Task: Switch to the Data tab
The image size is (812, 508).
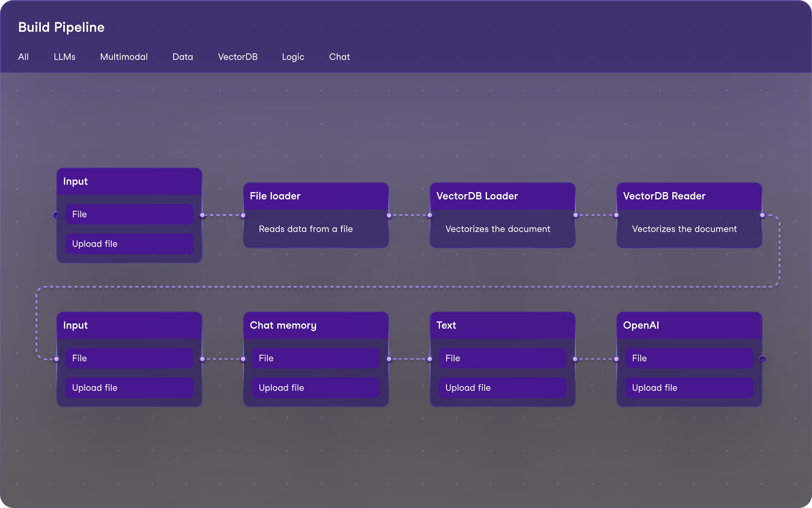Action: pyautogui.click(x=183, y=57)
